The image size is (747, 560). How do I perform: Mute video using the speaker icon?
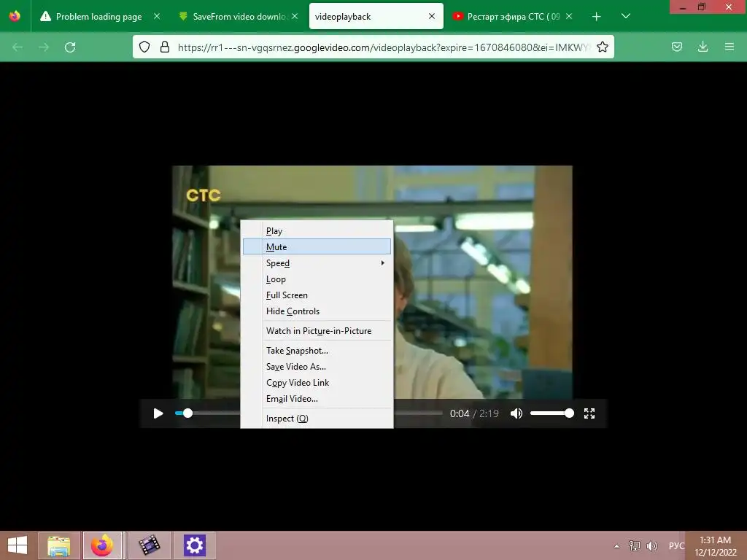click(x=516, y=413)
